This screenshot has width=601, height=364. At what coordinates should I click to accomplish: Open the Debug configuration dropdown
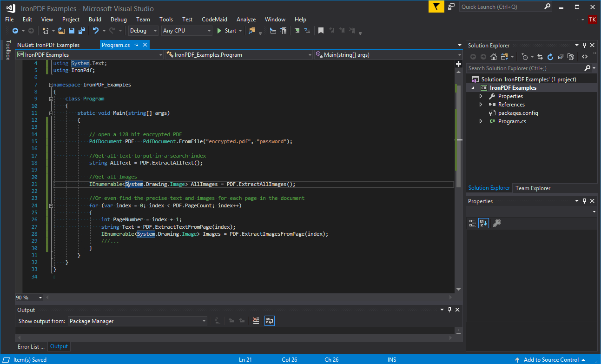pyautogui.click(x=144, y=31)
